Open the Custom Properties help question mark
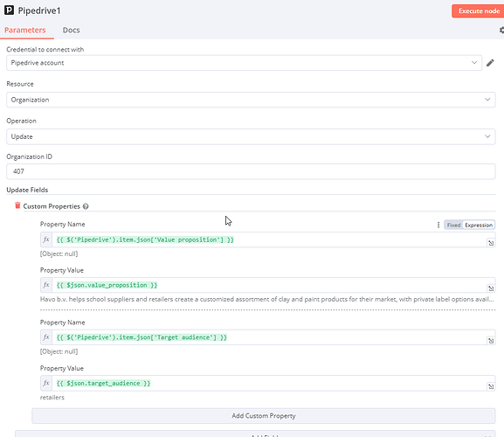 (x=86, y=206)
